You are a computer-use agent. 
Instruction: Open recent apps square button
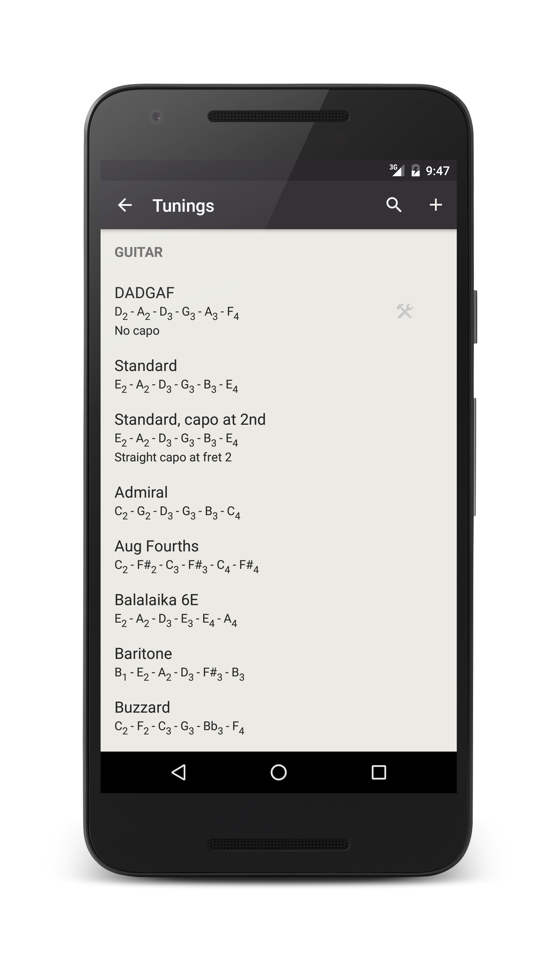pyautogui.click(x=379, y=773)
